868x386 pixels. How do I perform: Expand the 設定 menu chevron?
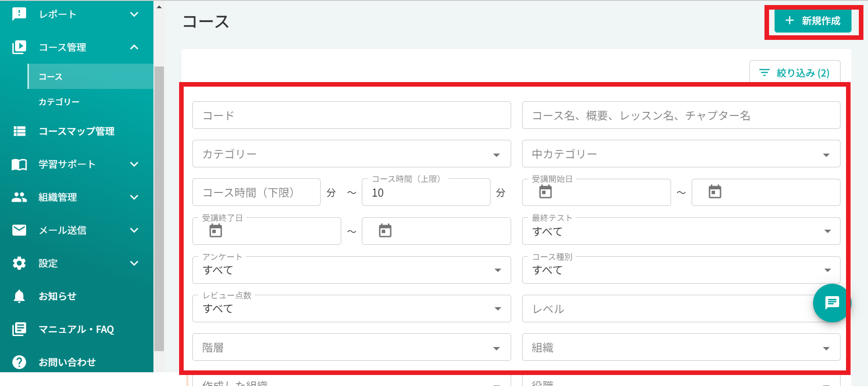[134, 263]
